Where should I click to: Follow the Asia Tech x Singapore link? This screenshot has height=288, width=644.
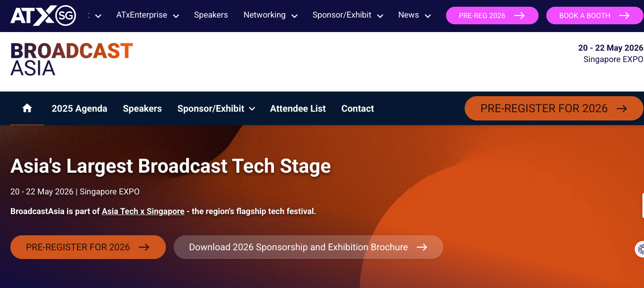click(x=143, y=211)
